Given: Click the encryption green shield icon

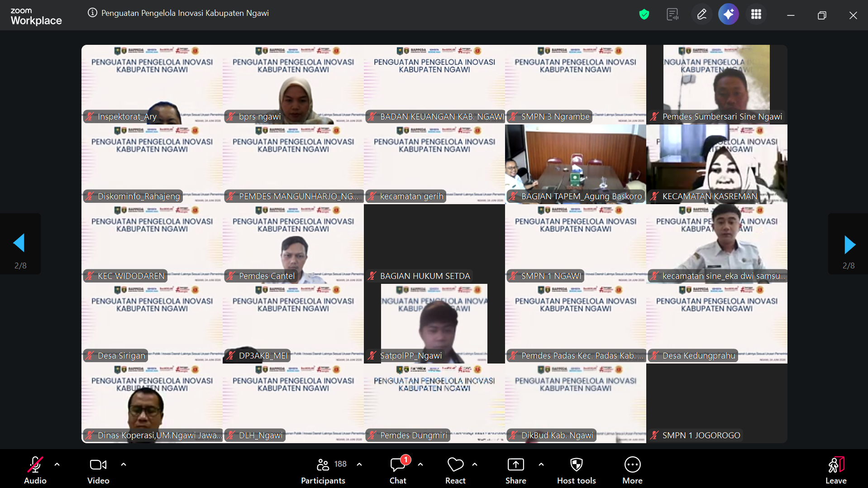Looking at the screenshot, I should tap(644, 14).
